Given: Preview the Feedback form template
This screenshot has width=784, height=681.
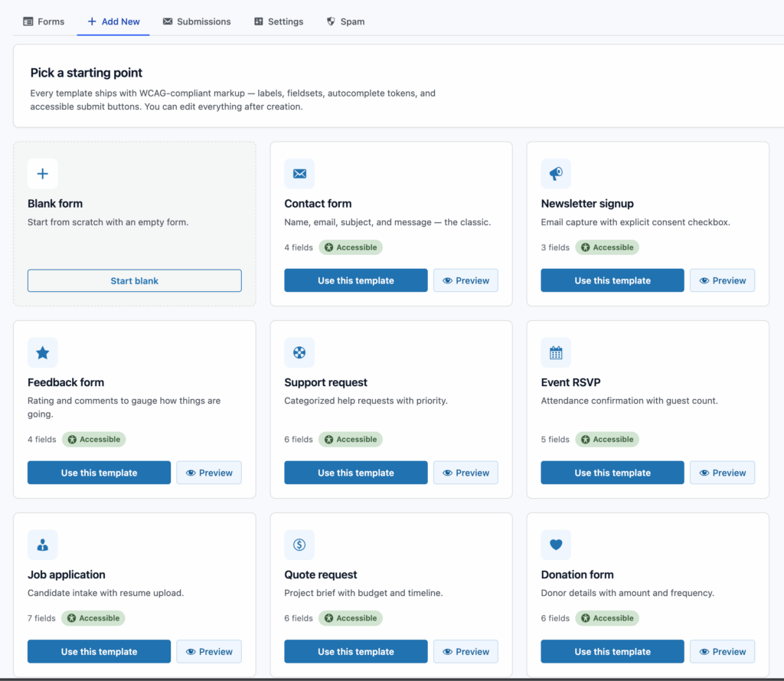Looking at the screenshot, I should point(209,473).
